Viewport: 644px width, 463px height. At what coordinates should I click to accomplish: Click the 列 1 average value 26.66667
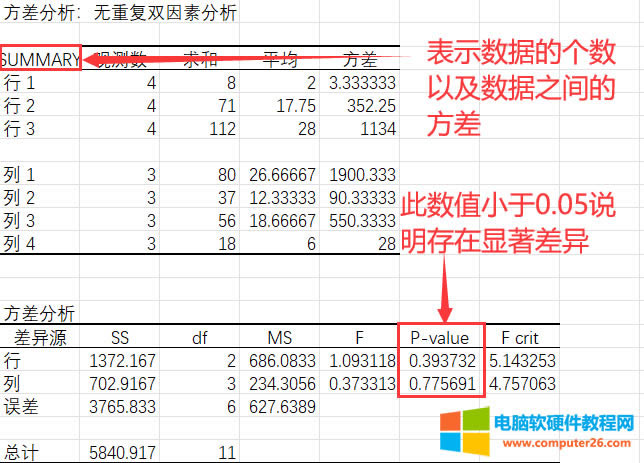click(283, 175)
